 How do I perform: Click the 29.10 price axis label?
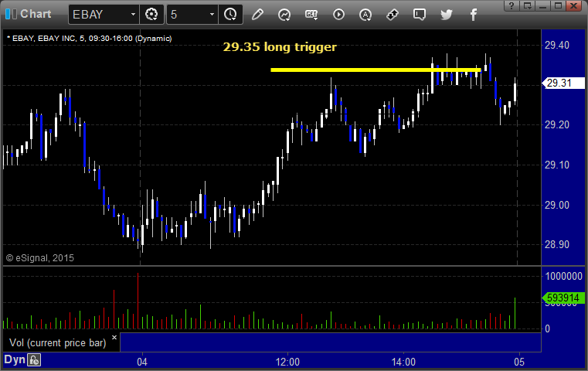(557, 165)
